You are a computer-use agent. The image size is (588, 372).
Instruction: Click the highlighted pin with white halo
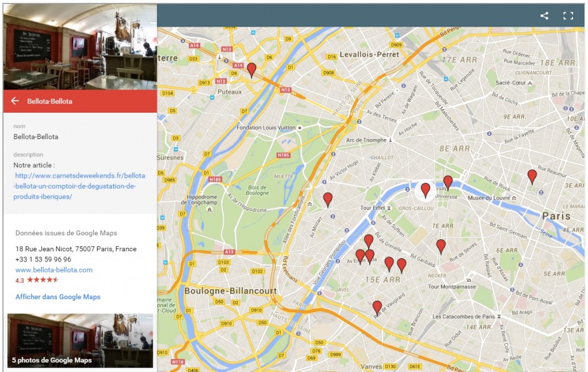tap(425, 191)
